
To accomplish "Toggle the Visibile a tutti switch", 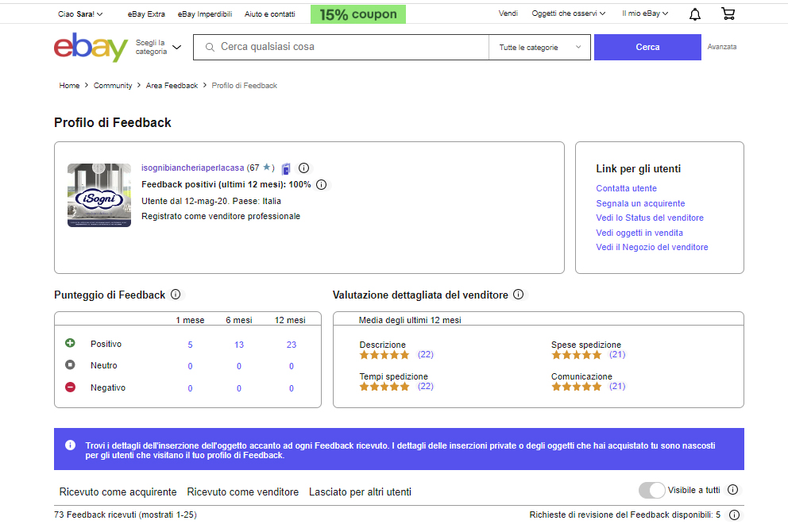I will coord(652,490).
